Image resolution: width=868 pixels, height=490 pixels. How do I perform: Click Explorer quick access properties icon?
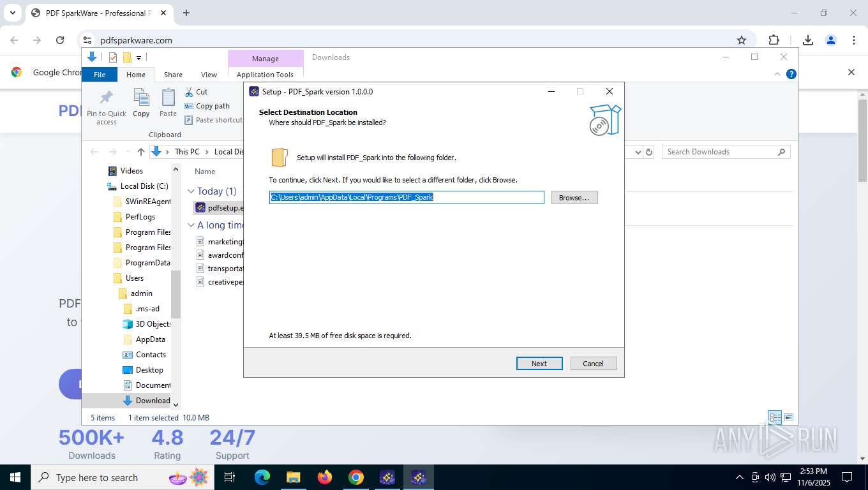pos(113,57)
